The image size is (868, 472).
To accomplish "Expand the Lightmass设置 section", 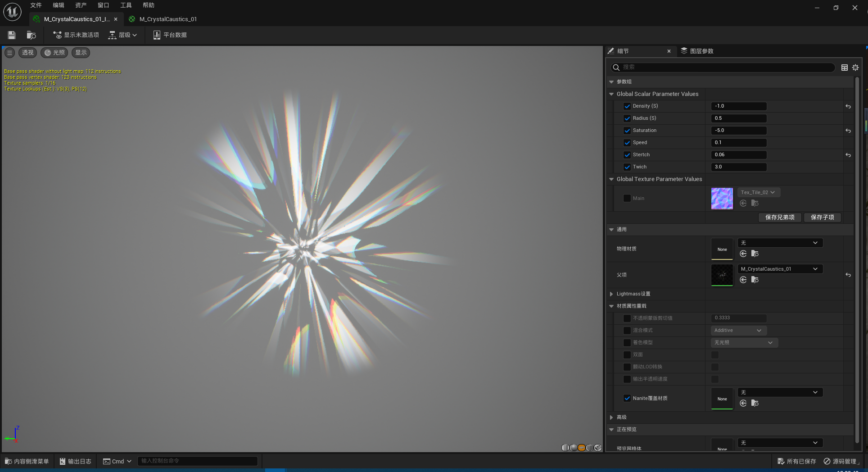I will tap(611, 294).
